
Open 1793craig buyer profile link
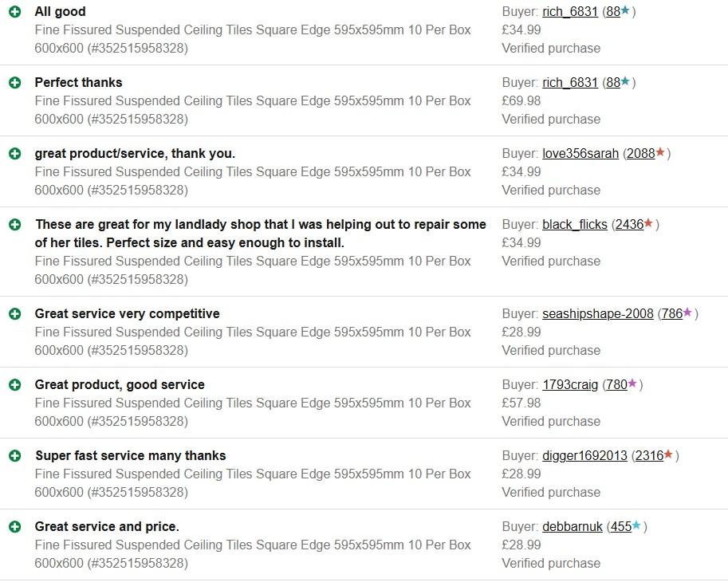click(x=570, y=385)
